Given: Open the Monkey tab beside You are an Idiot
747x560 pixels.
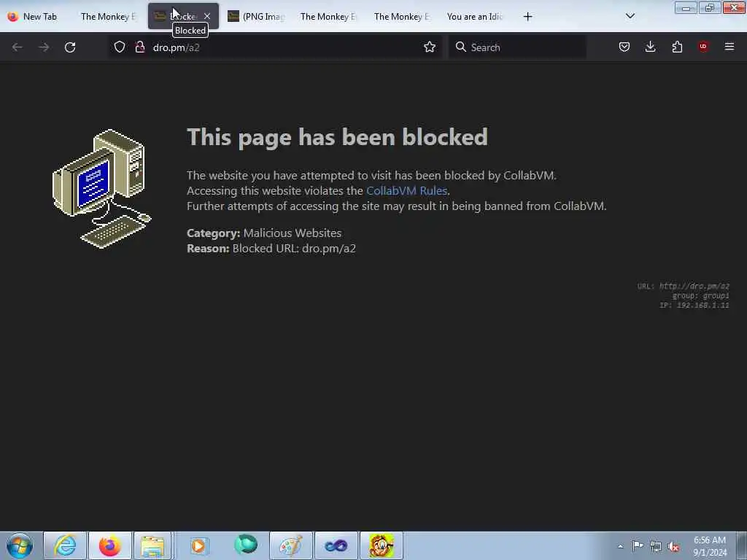Looking at the screenshot, I should point(402,17).
